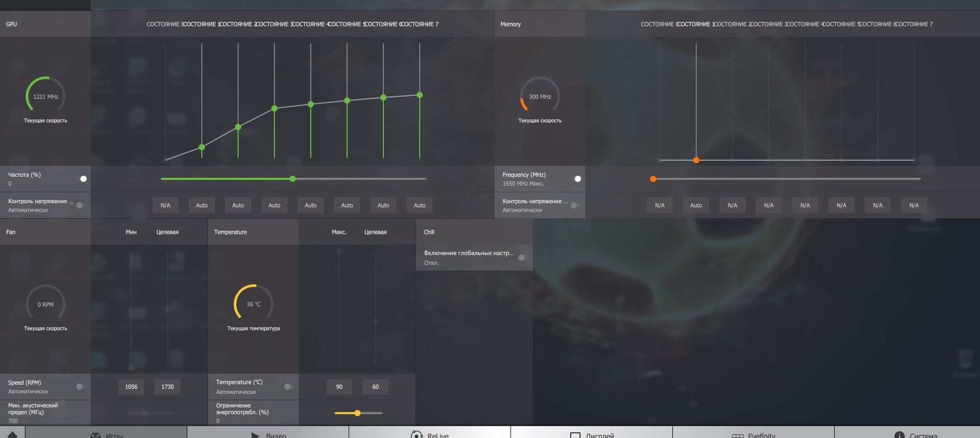Open the ReLive section

430,434
